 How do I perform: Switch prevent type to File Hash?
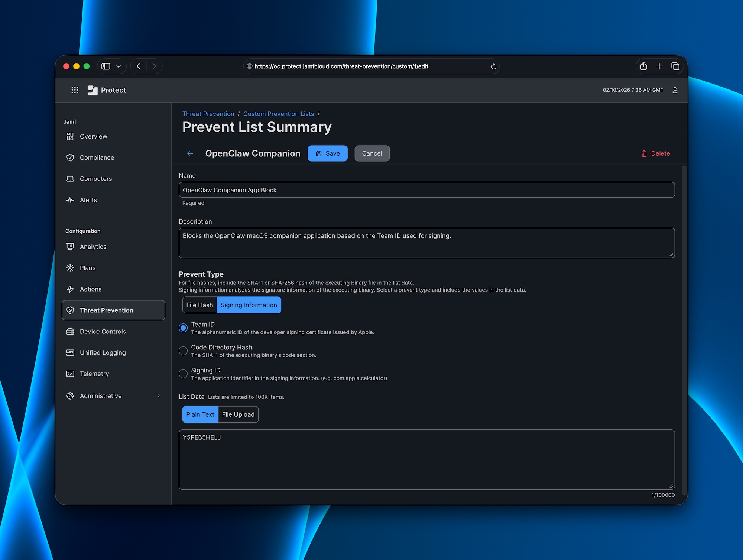click(199, 305)
